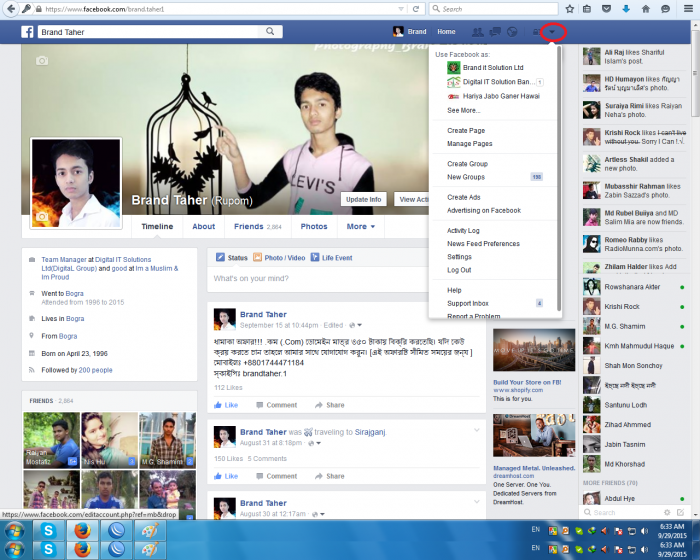Bookmark page with star icon
The height and width of the screenshot is (560, 700).
pos(570,9)
